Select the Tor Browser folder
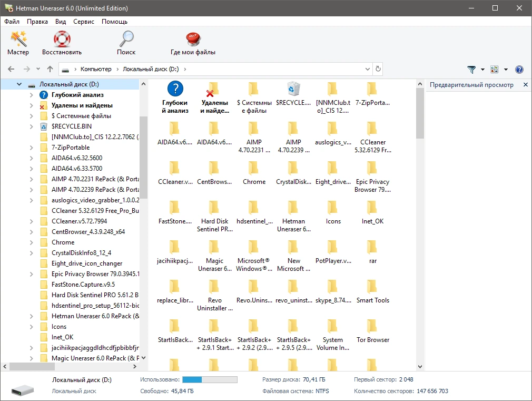The height and width of the screenshot is (401, 532). (x=372, y=331)
